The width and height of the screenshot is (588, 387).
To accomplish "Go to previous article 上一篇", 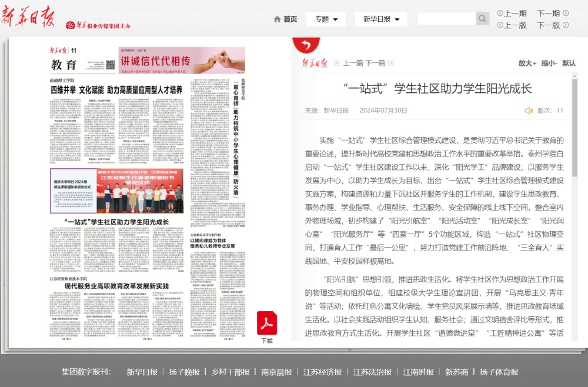I will [x=353, y=63].
